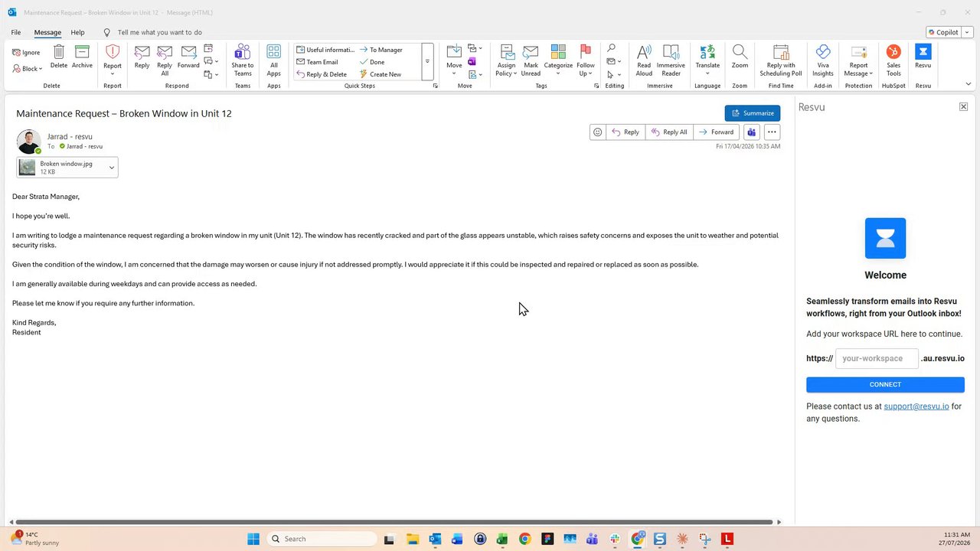
Task: Open Immersive Reader
Action: click(671, 60)
